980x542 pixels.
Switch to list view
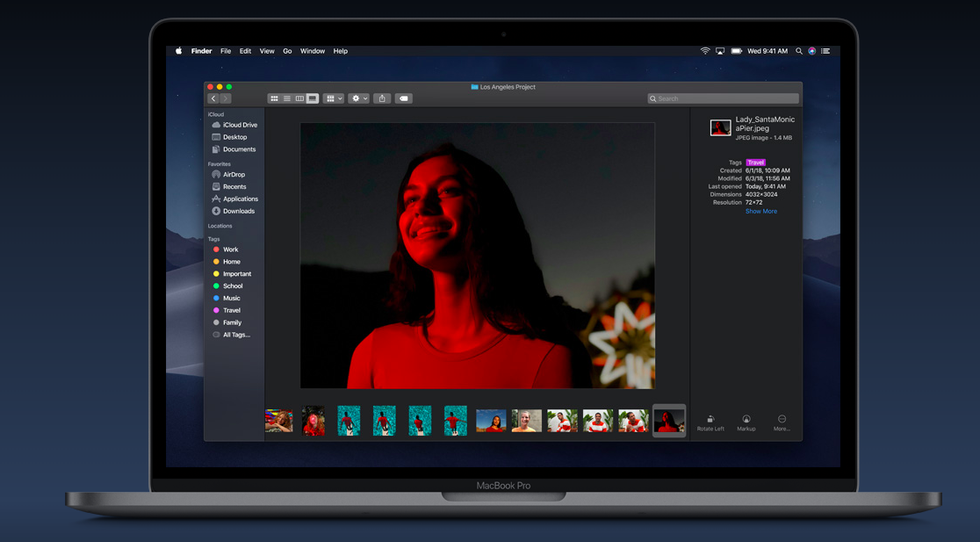tap(287, 99)
